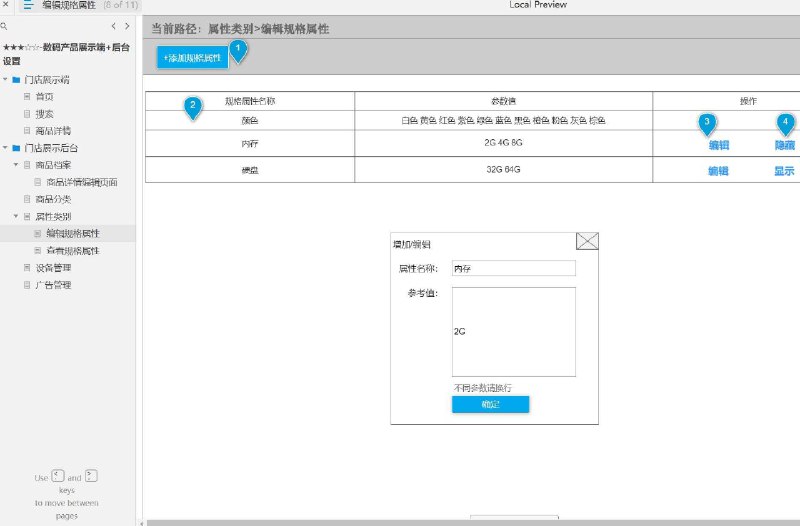800x526 pixels.
Task: Click the 门店展示后台 folder icon
Action: coord(16,148)
